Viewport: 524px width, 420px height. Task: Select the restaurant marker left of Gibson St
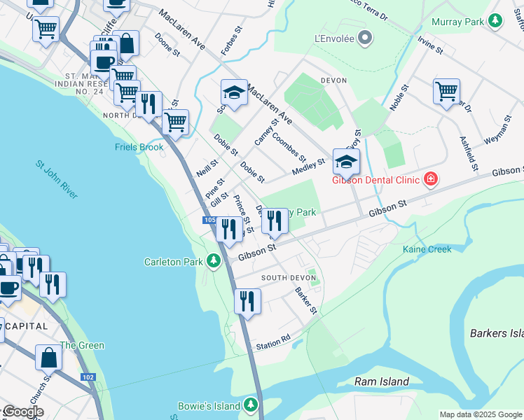tap(229, 230)
